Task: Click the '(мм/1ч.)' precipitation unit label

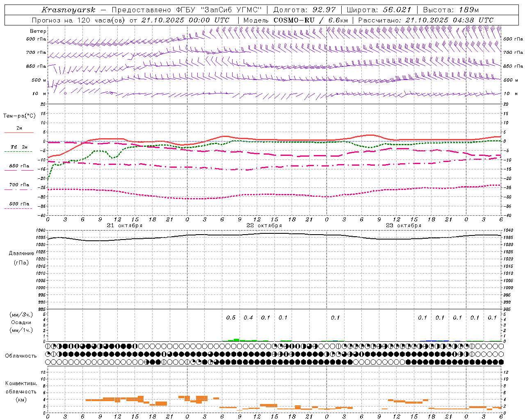Action: (21, 330)
